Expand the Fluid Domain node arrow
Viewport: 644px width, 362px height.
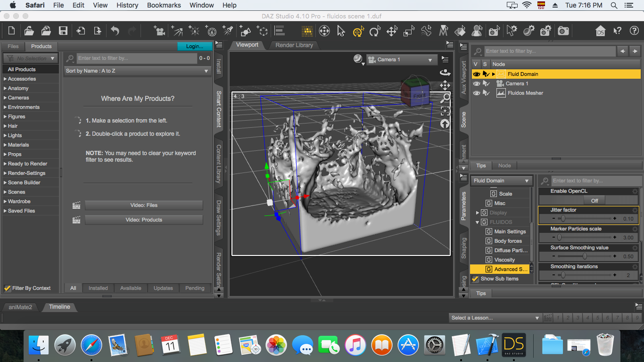pyautogui.click(x=493, y=74)
